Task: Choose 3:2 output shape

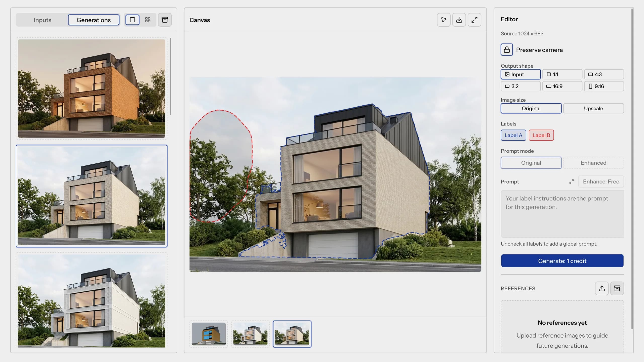Action: 520,86
